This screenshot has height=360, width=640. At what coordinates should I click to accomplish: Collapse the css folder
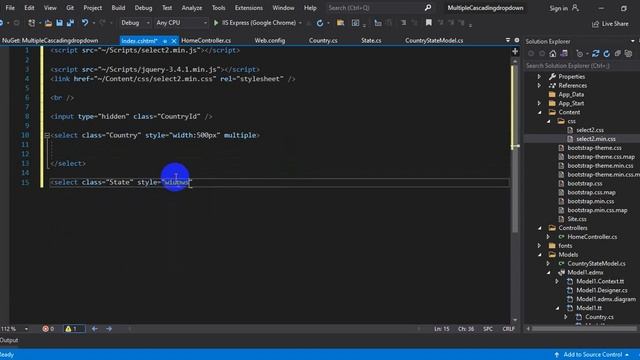click(x=549, y=121)
